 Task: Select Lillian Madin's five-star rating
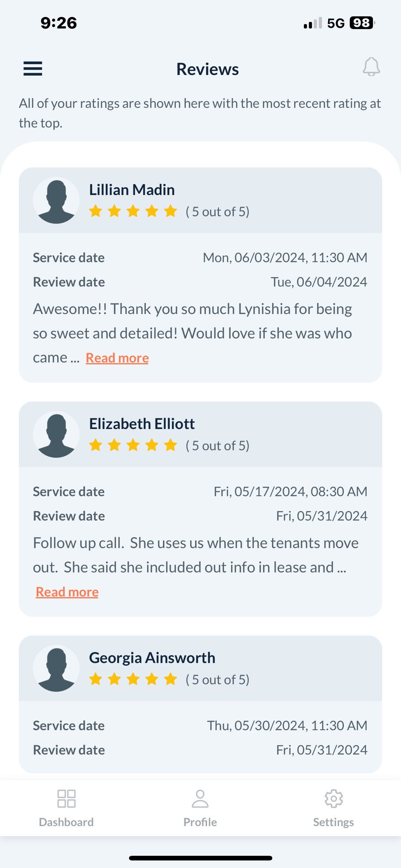(133, 211)
